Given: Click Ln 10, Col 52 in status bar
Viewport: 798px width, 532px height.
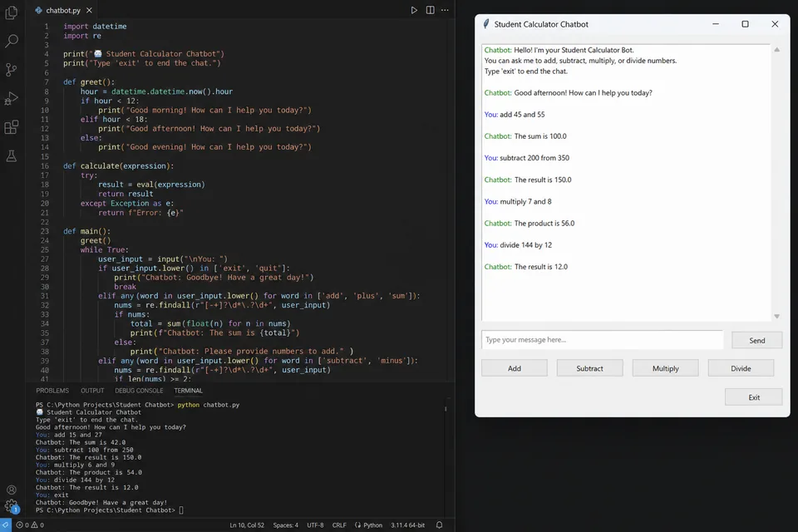Looking at the screenshot, I should pyautogui.click(x=247, y=525).
